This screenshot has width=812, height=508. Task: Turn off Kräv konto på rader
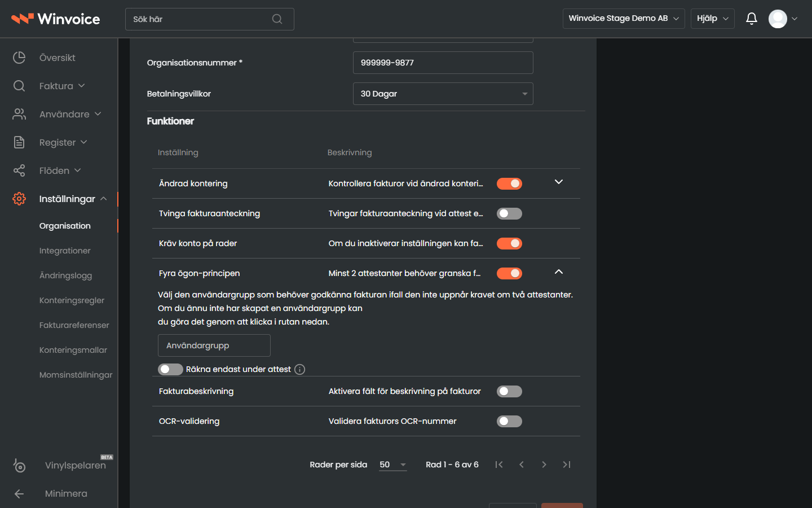click(x=509, y=243)
